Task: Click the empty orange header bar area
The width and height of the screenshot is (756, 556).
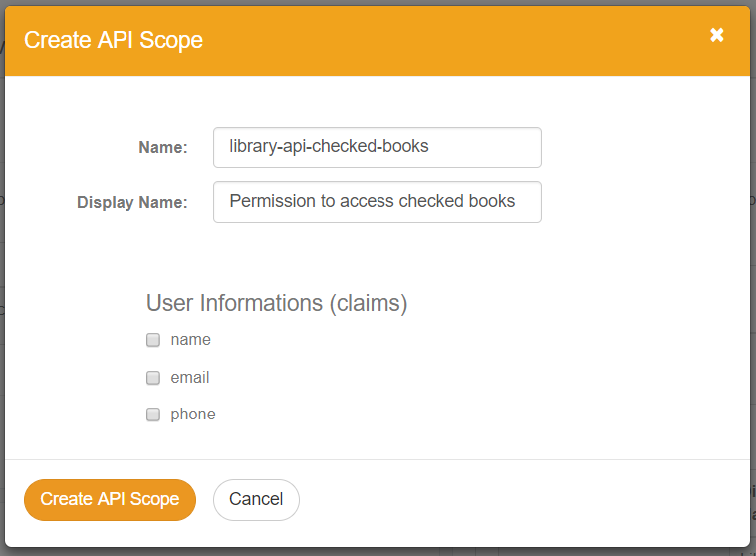Action: coord(448,40)
